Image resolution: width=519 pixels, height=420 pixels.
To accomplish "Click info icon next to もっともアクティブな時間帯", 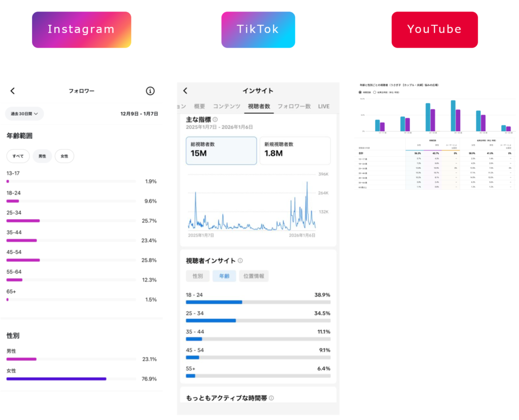I will (271, 398).
